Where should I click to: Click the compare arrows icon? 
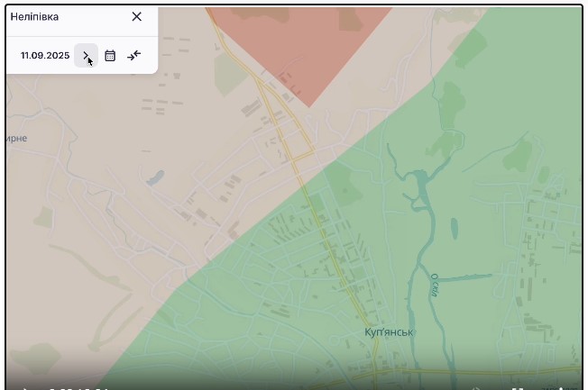point(134,56)
